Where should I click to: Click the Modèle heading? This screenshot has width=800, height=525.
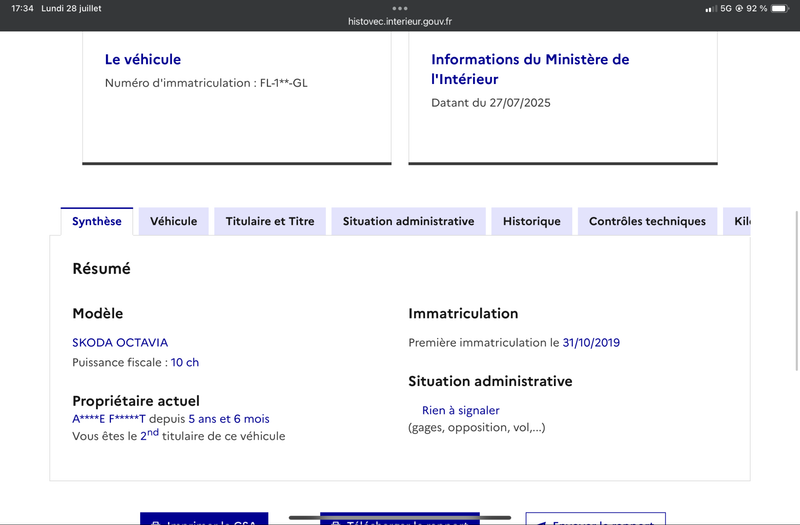[x=97, y=313]
